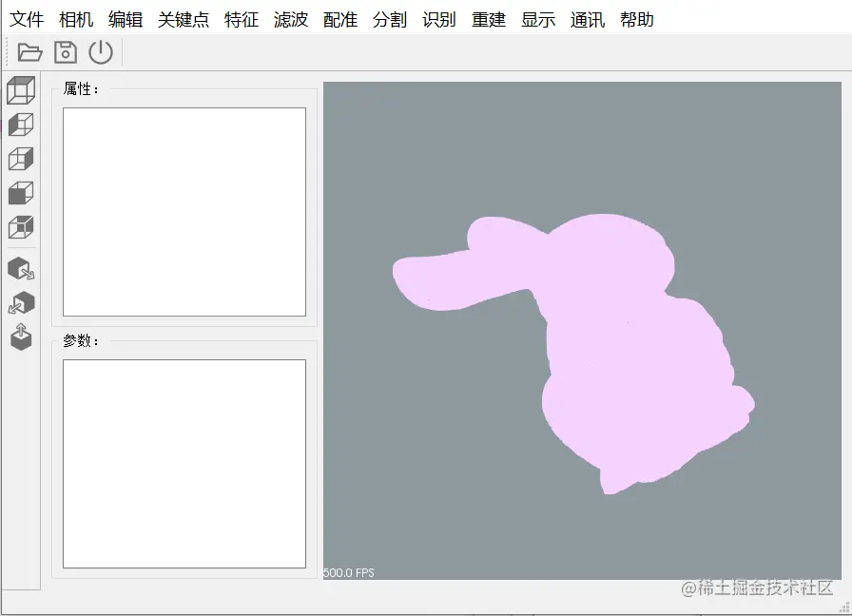
Task: Open the 重建 menu
Action: click(x=488, y=19)
